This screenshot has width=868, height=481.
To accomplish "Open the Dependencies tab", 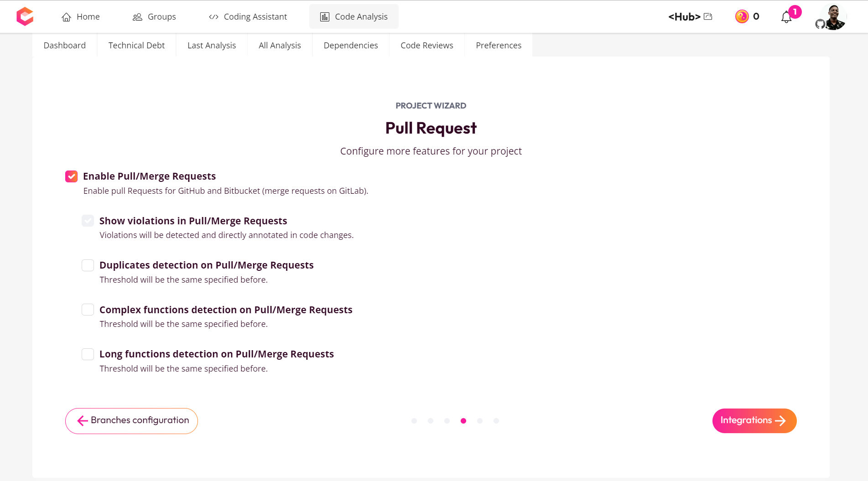I will coord(350,45).
